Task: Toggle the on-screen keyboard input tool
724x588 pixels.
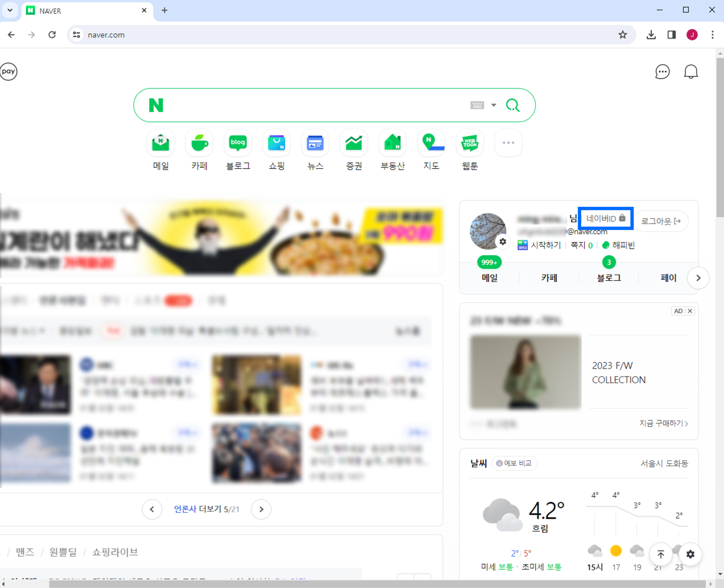Action: tap(477, 105)
